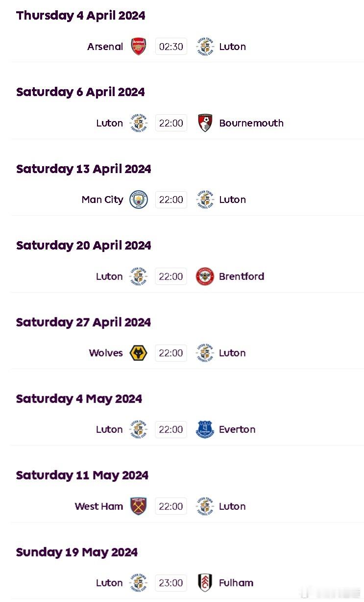This screenshot has height=602, width=364.
Task: Click the Arsenal club crest
Action: (139, 47)
